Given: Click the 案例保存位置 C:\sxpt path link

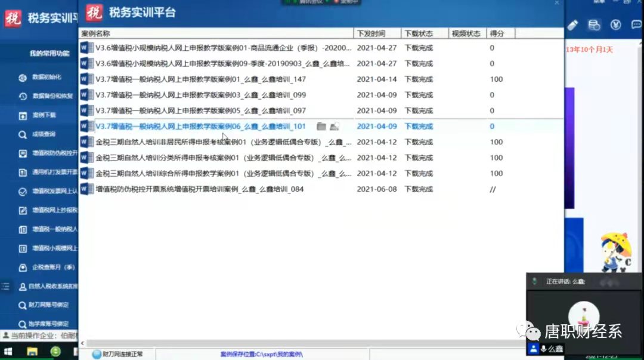Looking at the screenshot, I should coord(262,354).
